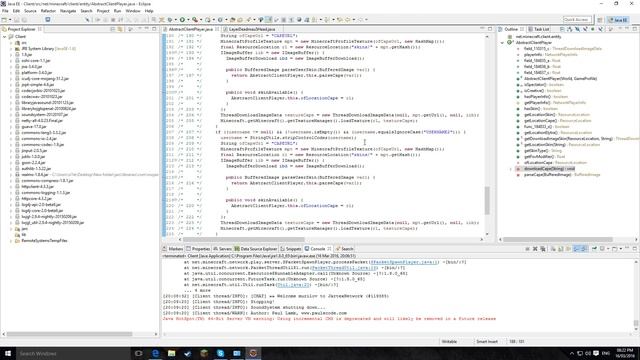Toggle Sort in Outline view
The image size is (640, 360).
(x=569, y=29)
